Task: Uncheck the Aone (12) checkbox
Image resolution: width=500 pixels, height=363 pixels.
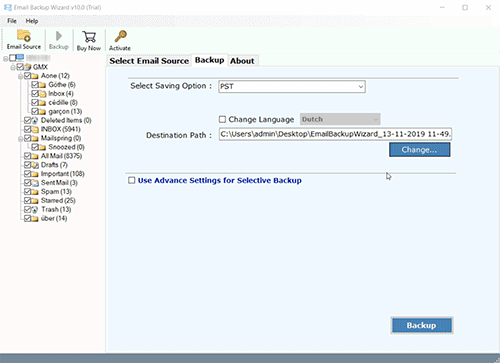Action: point(27,76)
